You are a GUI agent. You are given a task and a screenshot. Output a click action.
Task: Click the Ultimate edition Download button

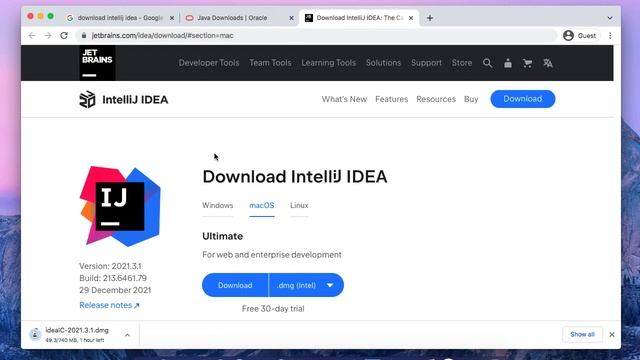pyautogui.click(x=235, y=285)
